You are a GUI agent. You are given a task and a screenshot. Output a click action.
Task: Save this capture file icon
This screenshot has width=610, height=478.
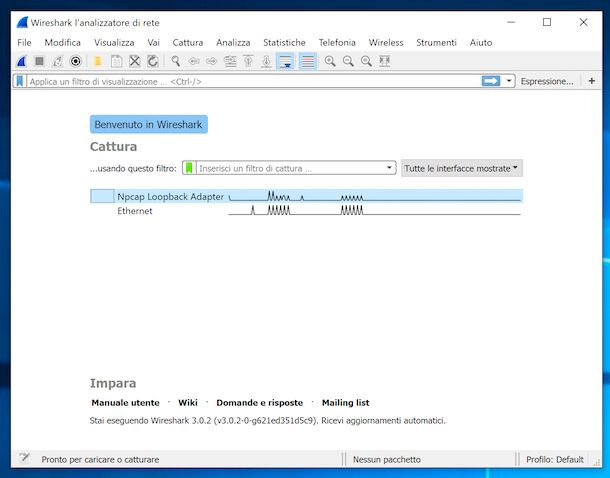pos(116,61)
